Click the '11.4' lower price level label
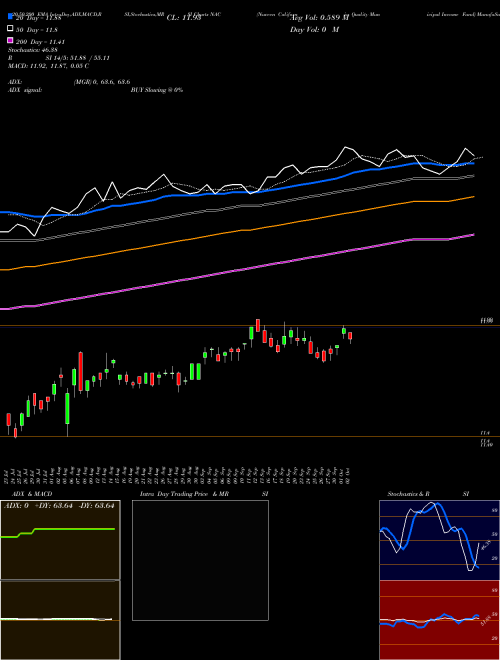The height and width of the screenshot is (660, 500). 484,433
